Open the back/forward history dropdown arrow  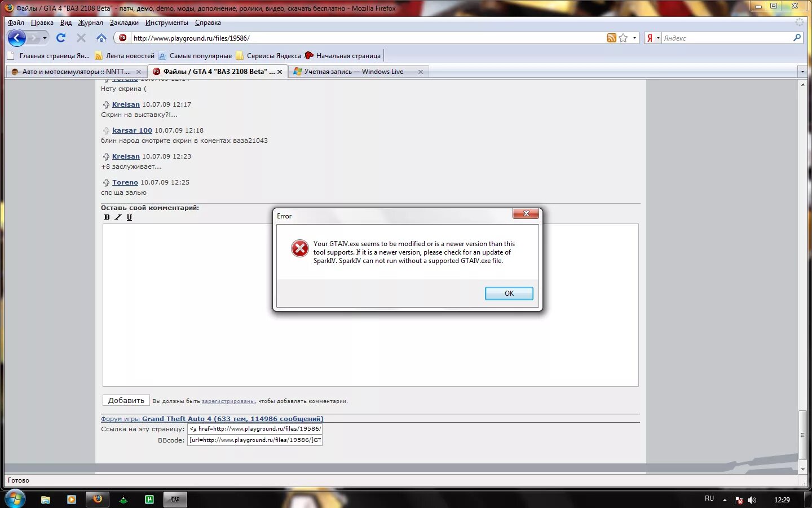[x=45, y=38]
